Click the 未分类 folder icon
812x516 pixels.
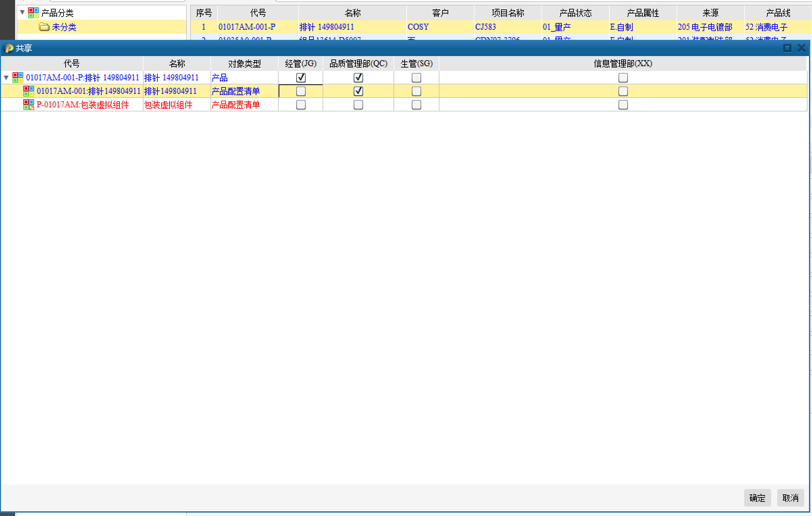click(x=44, y=27)
